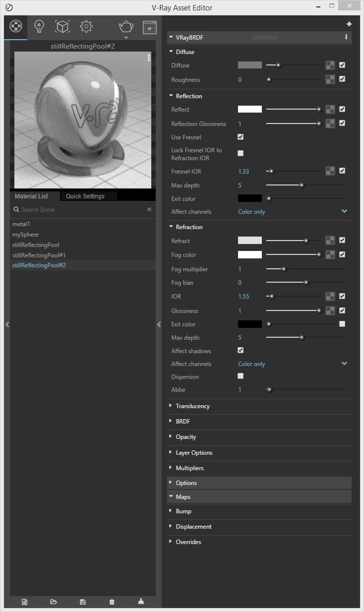Open the Diffuse color swatch

tap(250, 65)
